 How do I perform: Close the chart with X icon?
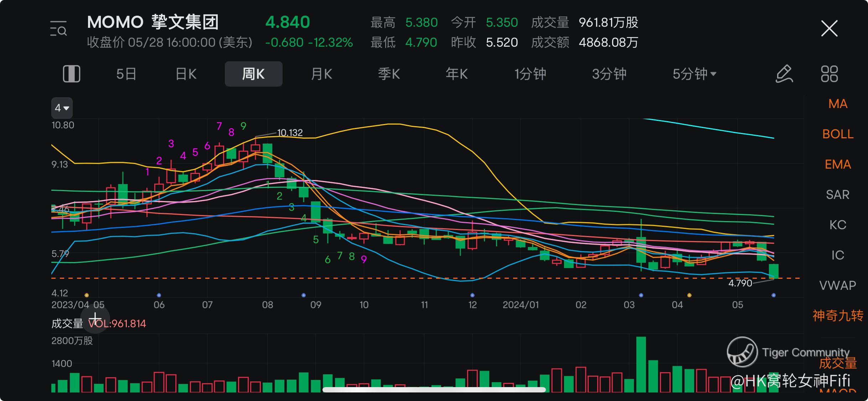(x=829, y=29)
